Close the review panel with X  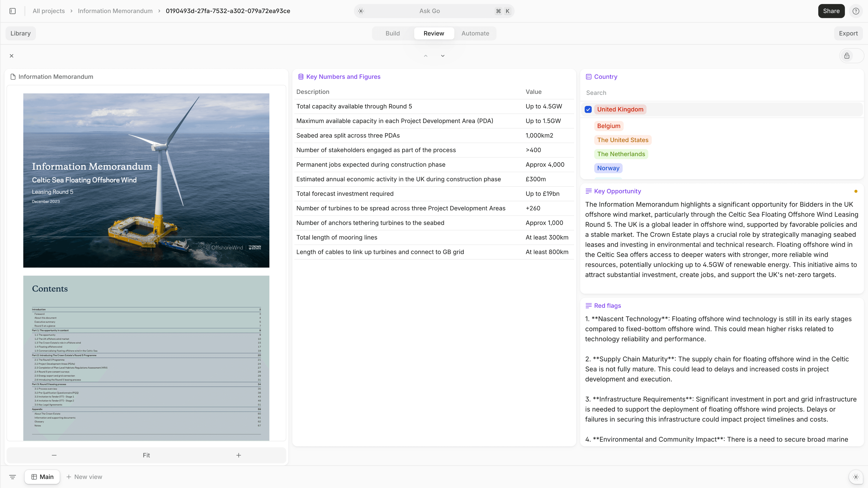[11, 56]
